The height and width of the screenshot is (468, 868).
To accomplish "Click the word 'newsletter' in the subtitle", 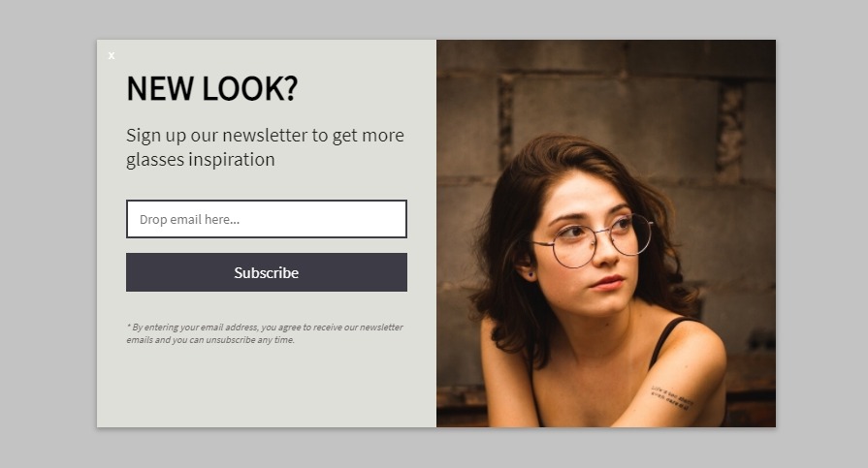I will click(x=265, y=135).
